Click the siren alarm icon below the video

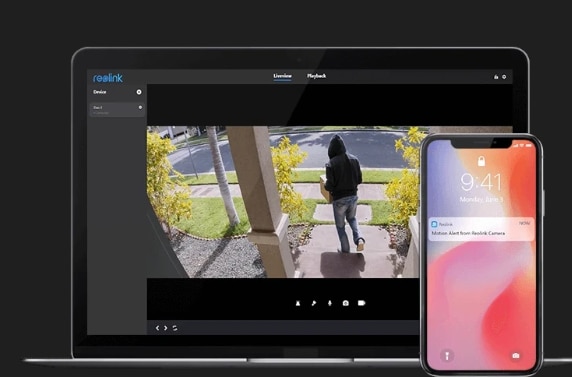[x=298, y=303]
